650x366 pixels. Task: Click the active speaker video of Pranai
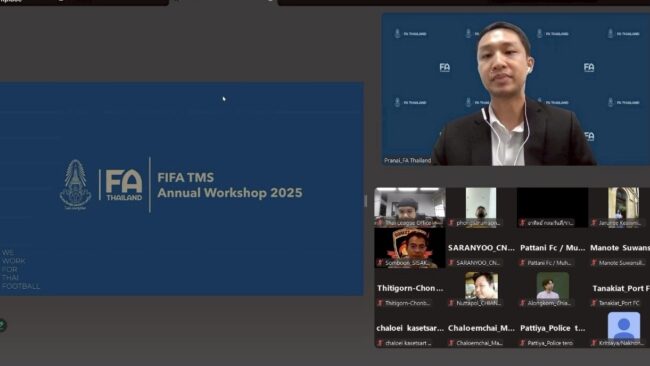pyautogui.click(x=516, y=89)
